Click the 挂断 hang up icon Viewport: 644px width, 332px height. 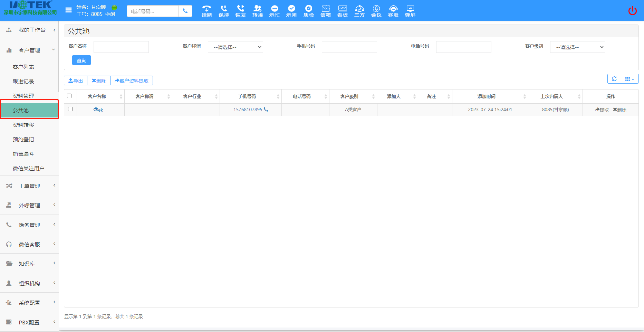(x=206, y=11)
